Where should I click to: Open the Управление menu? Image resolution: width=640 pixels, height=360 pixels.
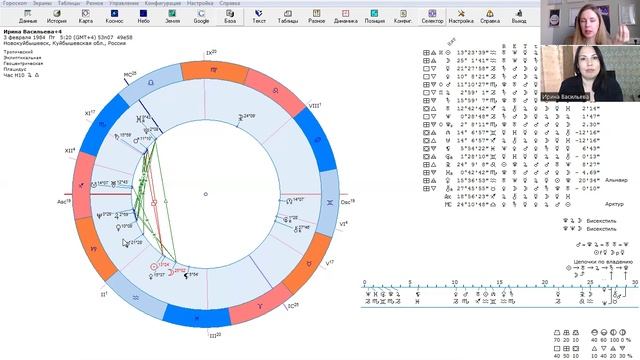point(124,3)
